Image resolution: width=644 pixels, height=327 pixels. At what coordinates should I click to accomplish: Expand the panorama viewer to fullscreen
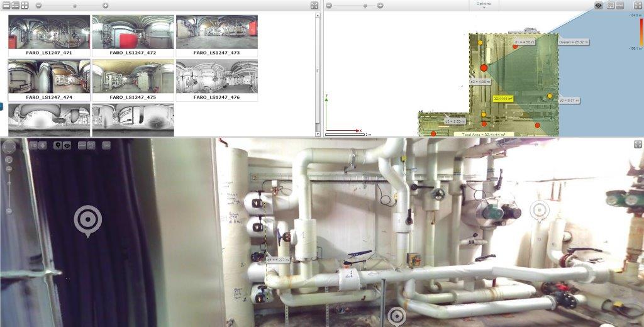tap(638, 145)
